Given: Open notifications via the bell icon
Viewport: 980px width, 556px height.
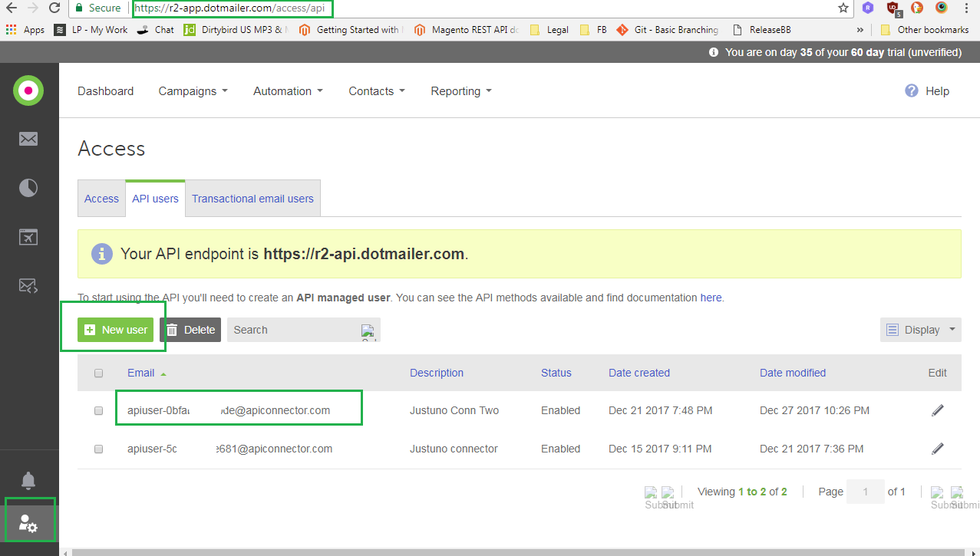Looking at the screenshot, I should coord(28,480).
